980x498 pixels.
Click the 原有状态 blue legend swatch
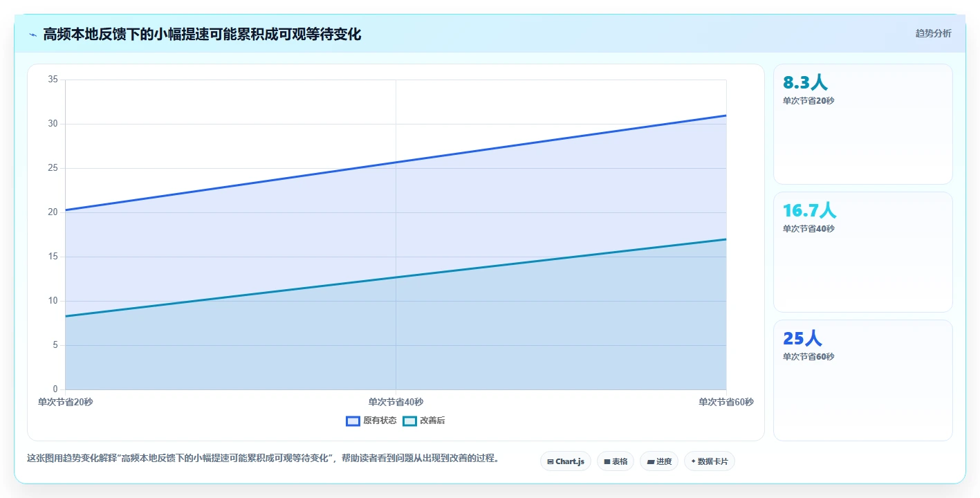click(x=353, y=421)
